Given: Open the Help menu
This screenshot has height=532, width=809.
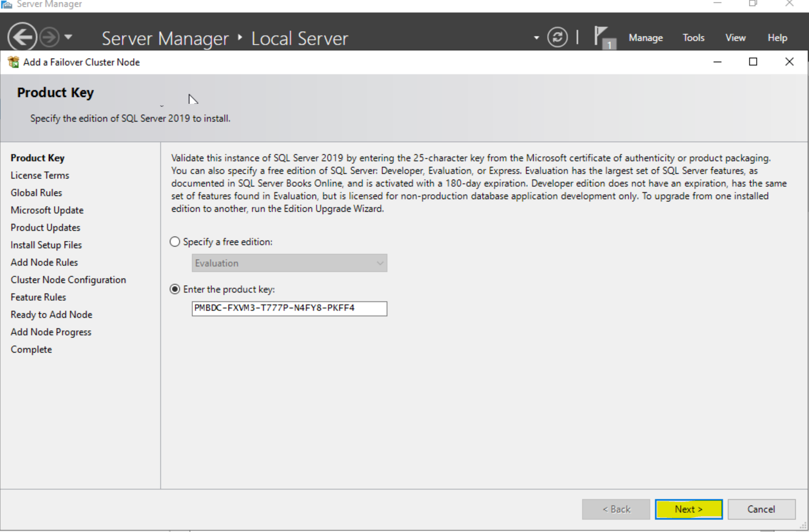Looking at the screenshot, I should coord(777,38).
